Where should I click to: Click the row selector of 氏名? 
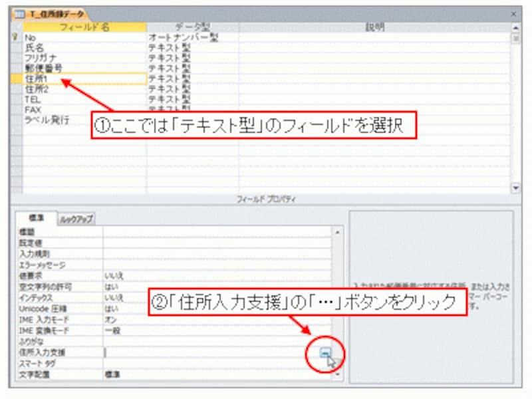click(16, 47)
